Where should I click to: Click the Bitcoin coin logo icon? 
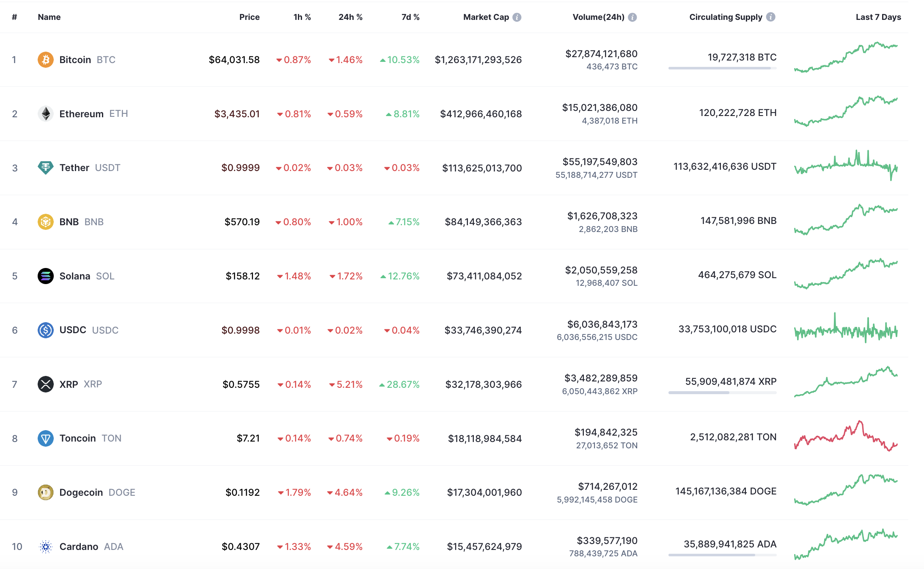pos(46,60)
